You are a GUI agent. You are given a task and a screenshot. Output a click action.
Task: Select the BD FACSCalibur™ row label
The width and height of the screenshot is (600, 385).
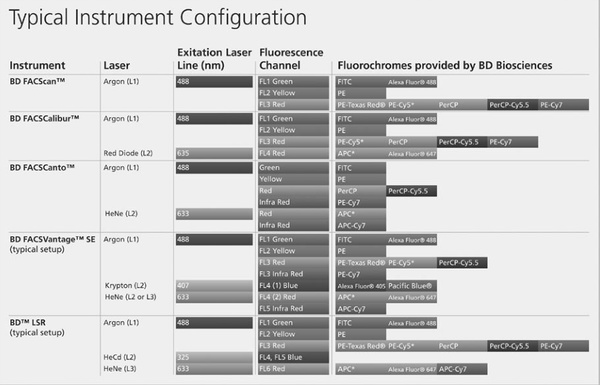click(44, 118)
